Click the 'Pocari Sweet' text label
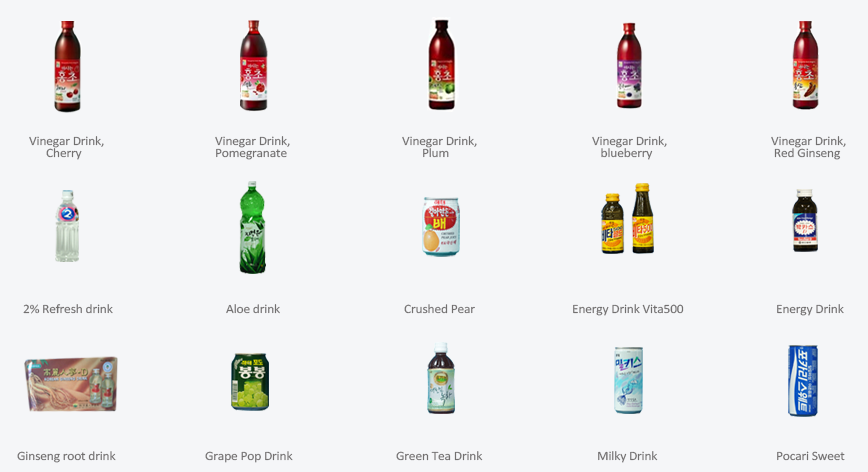Screen dimensions: 868x472 [810, 456]
